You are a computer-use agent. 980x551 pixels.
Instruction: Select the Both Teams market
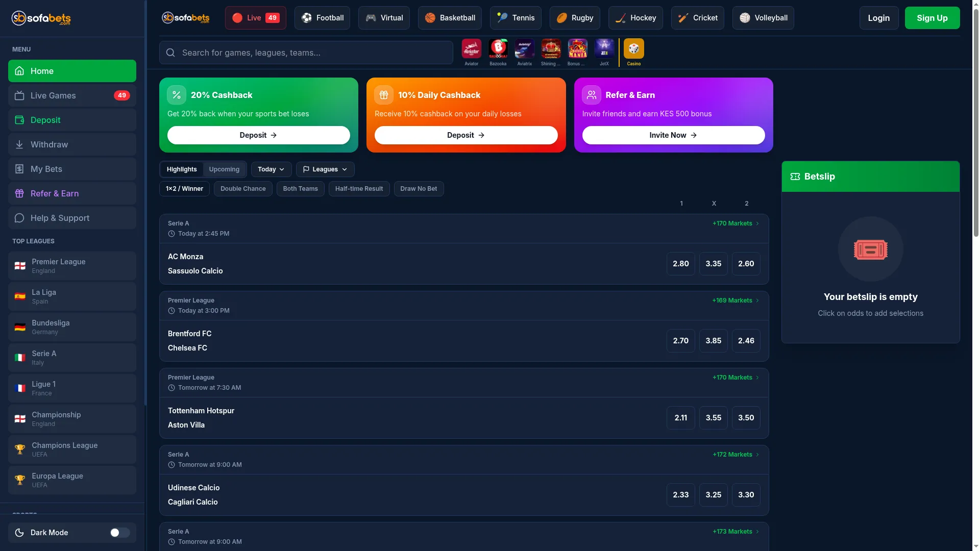point(300,189)
